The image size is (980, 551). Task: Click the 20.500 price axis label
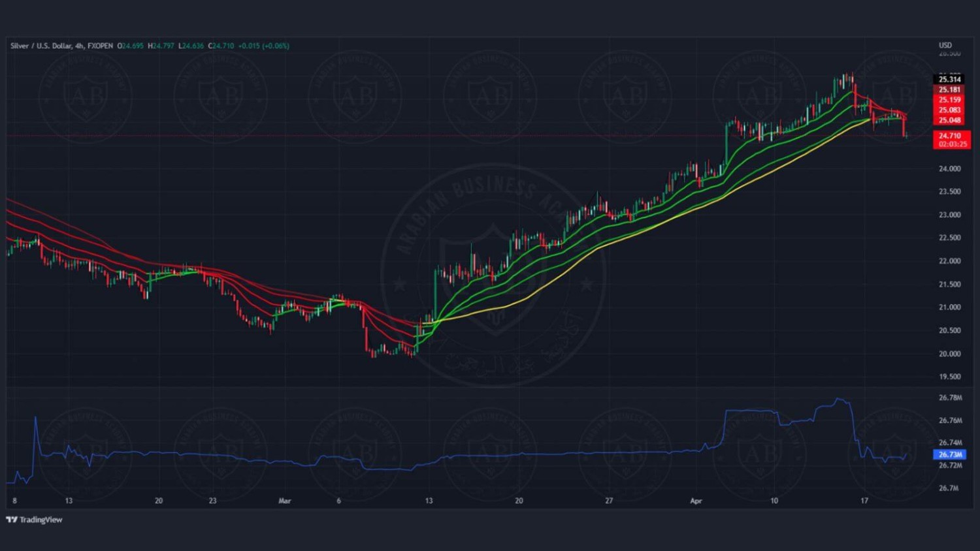(949, 330)
